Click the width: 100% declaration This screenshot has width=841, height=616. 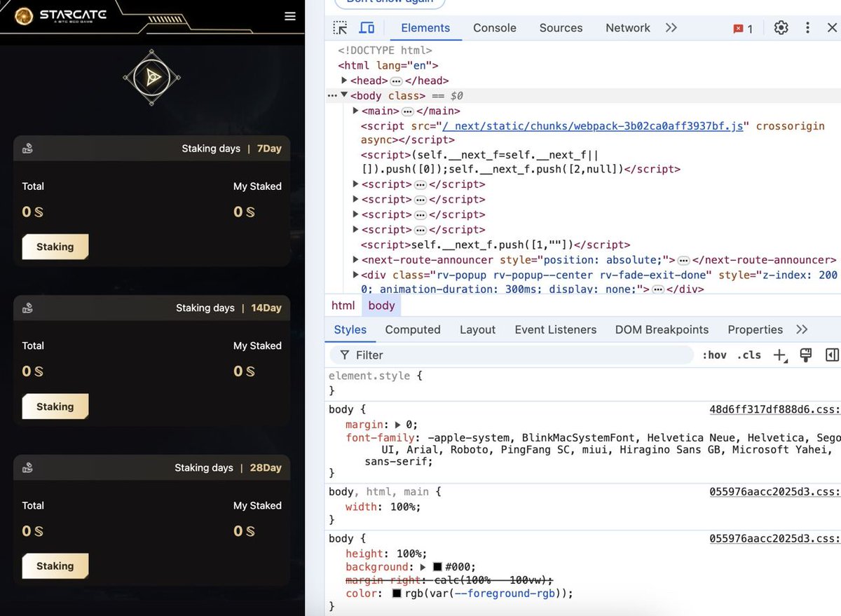coord(383,507)
